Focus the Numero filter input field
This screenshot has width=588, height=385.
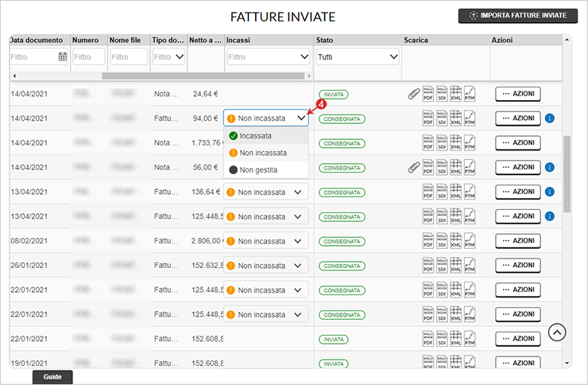pyautogui.click(x=88, y=56)
